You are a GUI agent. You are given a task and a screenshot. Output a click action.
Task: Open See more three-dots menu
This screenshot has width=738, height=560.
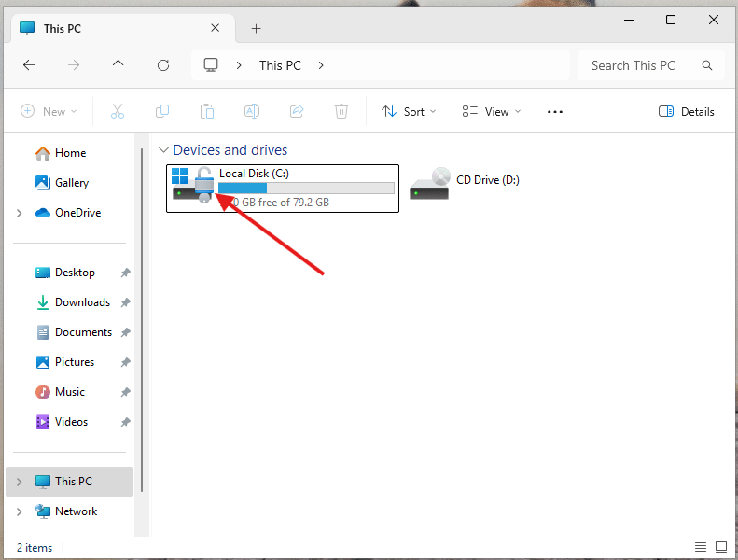point(555,111)
